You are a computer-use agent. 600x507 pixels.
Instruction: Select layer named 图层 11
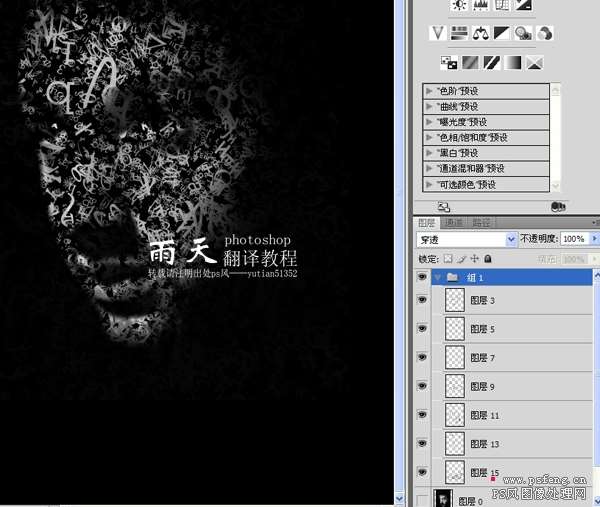484,415
